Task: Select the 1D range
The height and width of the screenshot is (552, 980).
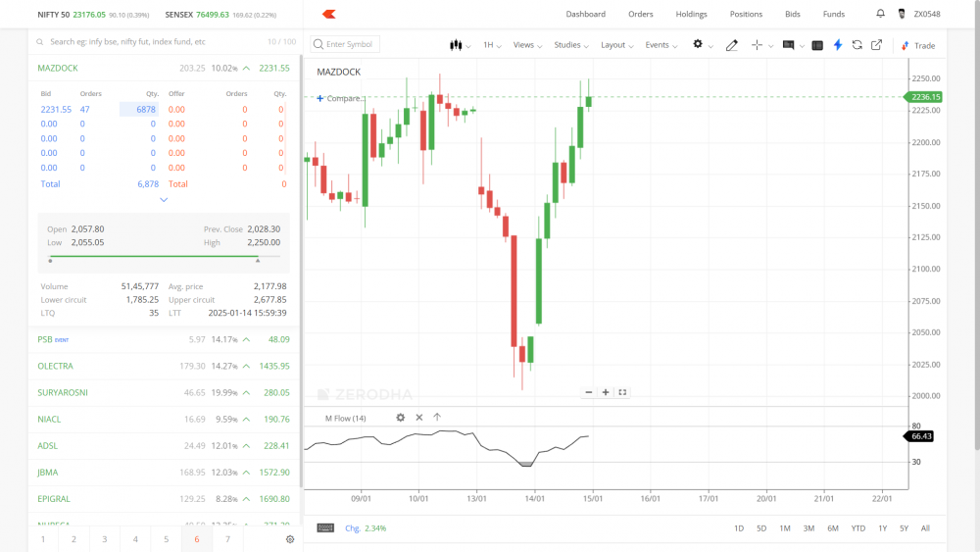Action: [x=739, y=528]
